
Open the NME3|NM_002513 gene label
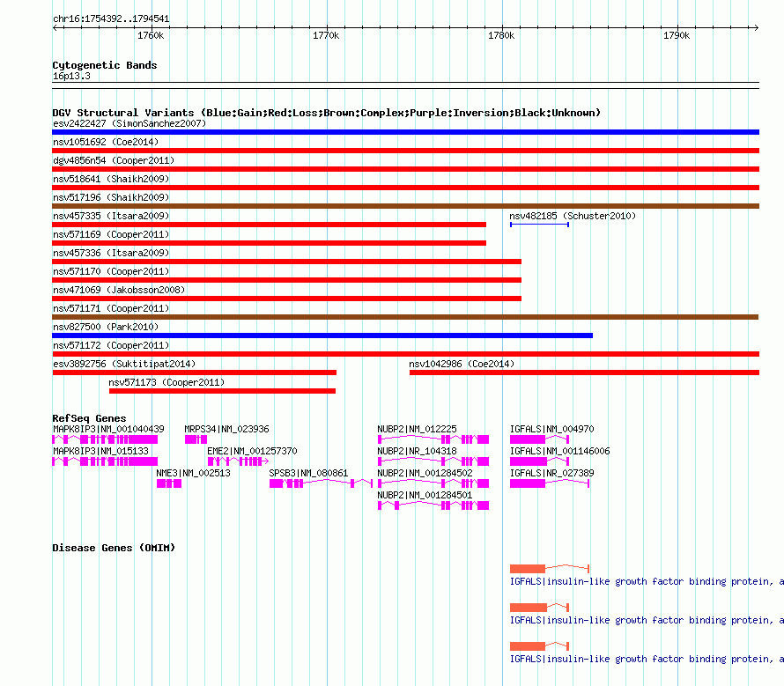tap(193, 473)
